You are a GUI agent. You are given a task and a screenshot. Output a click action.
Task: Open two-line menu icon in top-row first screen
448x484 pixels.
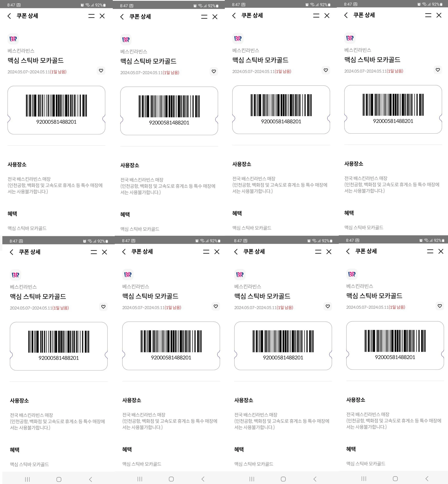tap(91, 16)
